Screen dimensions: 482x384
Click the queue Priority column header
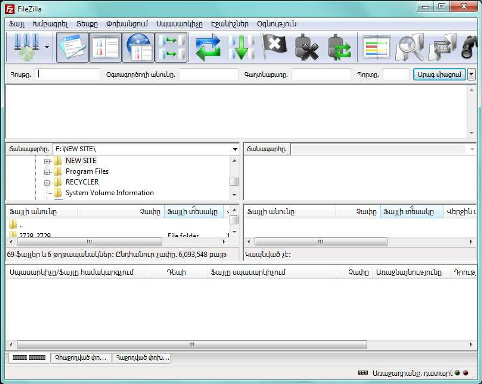point(411,272)
